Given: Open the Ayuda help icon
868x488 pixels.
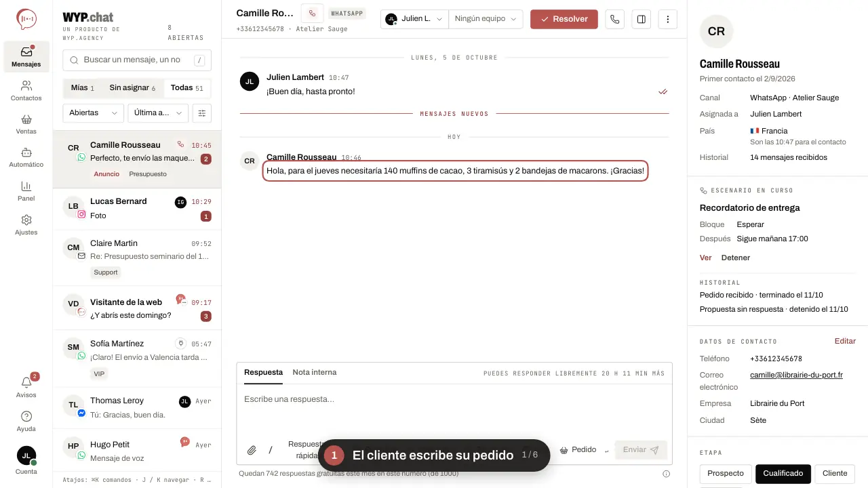Looking at the screenshot, I should click(x=26, y=421).
